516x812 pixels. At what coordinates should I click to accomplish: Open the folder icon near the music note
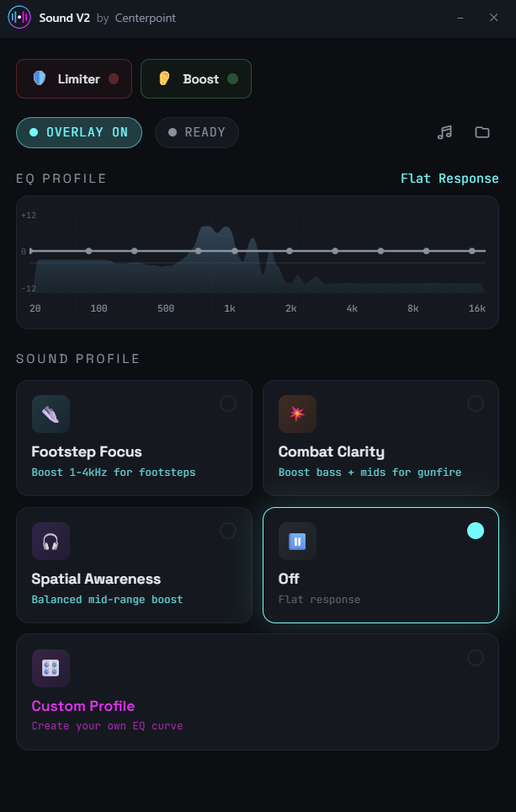click(x=481, y=132)
